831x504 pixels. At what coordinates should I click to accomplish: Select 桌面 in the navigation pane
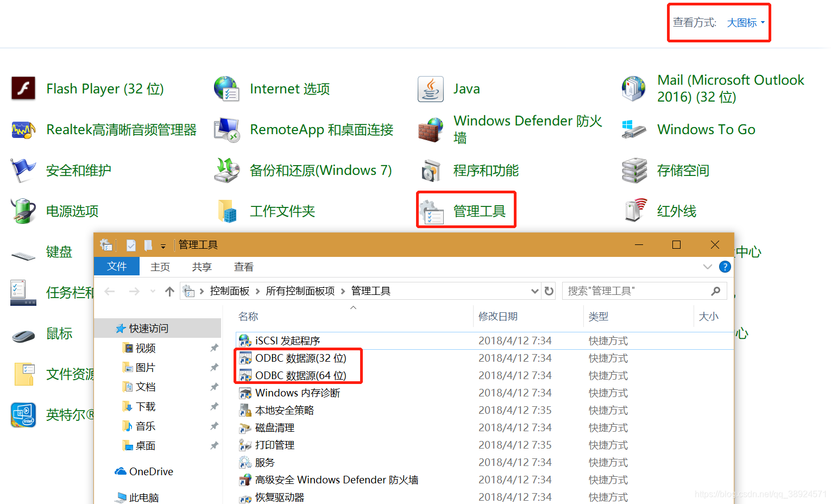click(146, 446)
